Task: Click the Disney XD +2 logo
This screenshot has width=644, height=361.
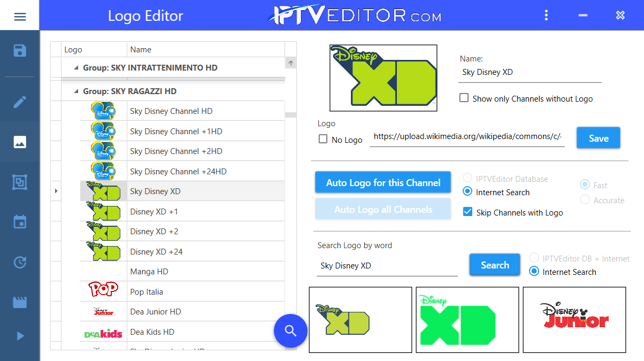Action: tap(103, 232)
